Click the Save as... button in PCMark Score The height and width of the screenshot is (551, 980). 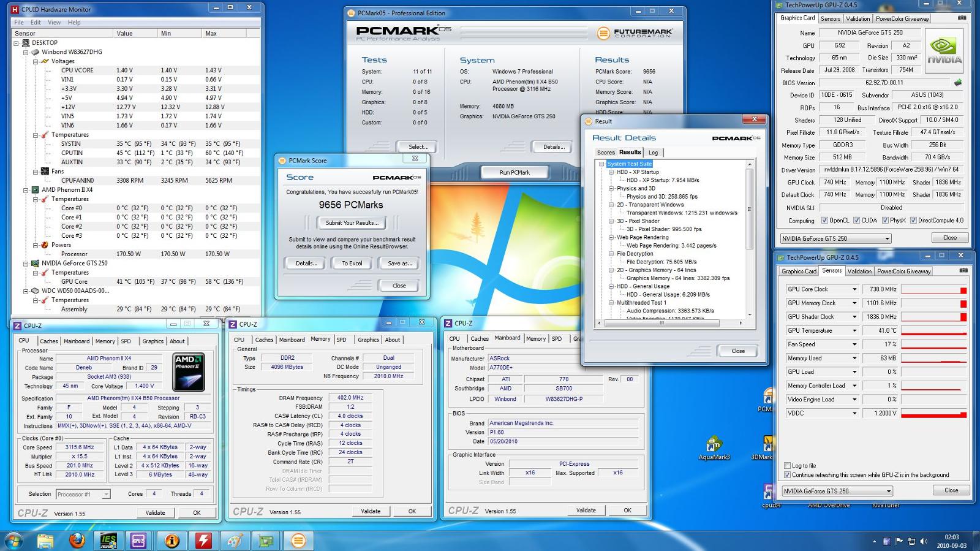[x=400, y=263]
